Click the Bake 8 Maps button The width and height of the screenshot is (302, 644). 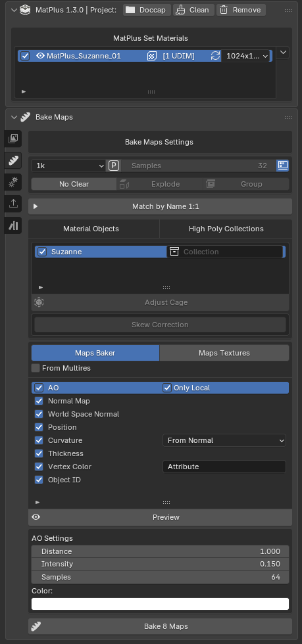(160, 626)
